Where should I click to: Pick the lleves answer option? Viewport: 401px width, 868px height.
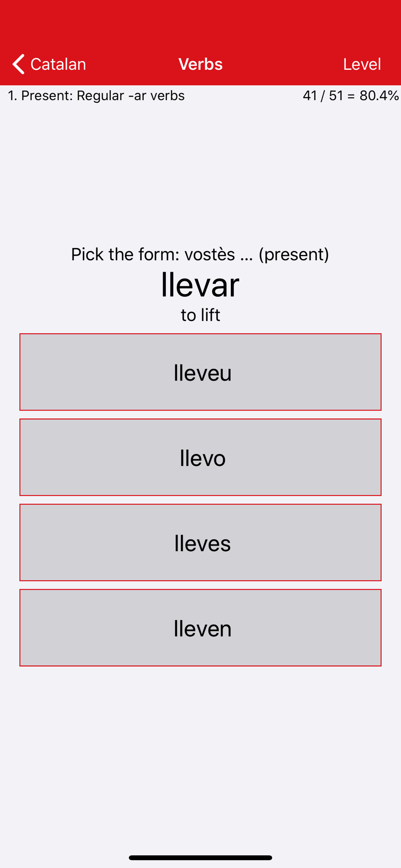pyautogui.click(x=200, y=542)
